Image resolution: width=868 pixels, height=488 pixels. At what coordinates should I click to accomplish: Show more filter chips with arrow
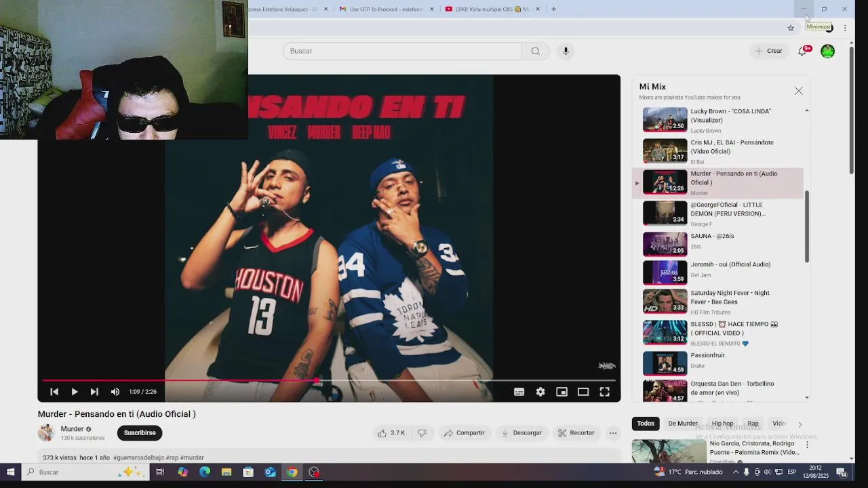click(800, 424)
